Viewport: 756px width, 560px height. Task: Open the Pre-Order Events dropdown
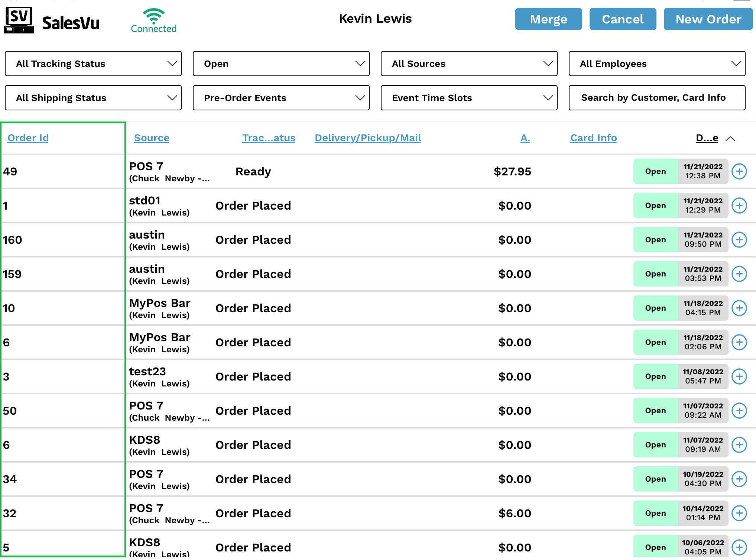point(281,98)
